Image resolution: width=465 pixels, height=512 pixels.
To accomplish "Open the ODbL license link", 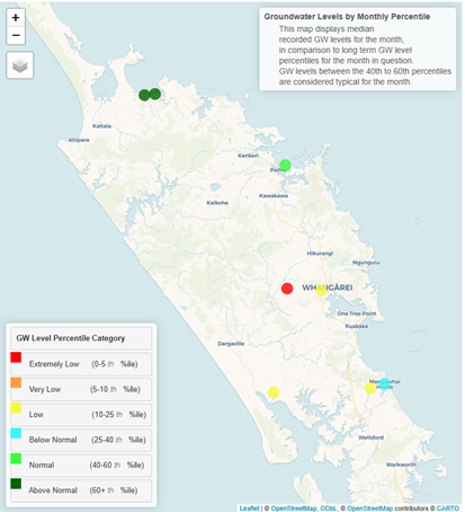I will pos(328,508).
